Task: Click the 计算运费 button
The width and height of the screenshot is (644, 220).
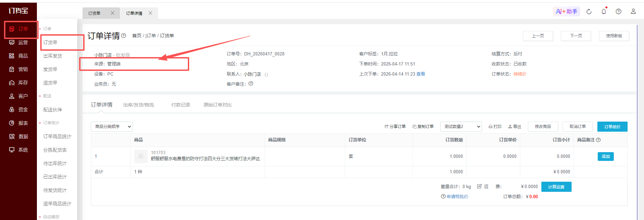Action: (x=556, y=187)
